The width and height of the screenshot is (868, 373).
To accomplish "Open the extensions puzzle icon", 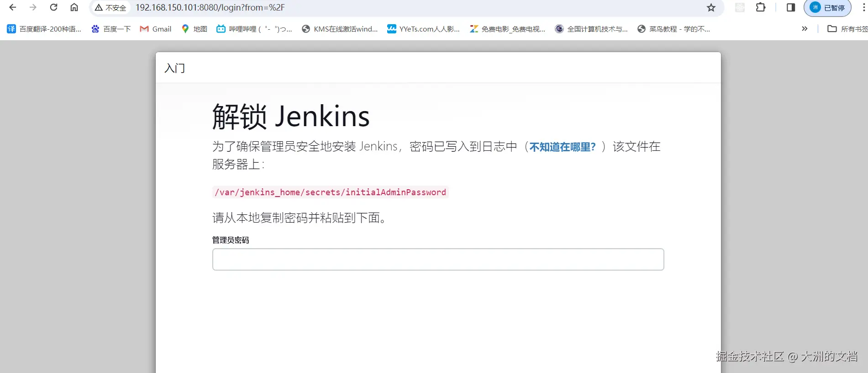I will click(x=761, y=7).
